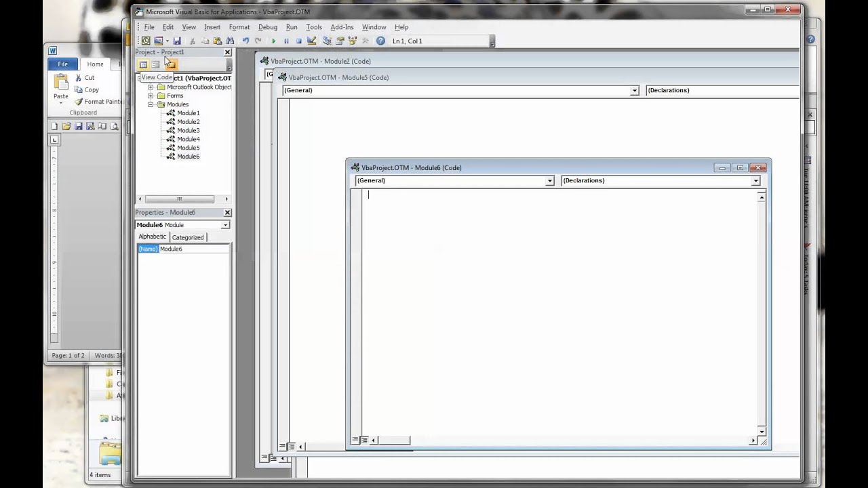Image resolution: width=868 pixels, height=488 pixels.
Task: Open the Insert menu
Action: tap(212, 27)
